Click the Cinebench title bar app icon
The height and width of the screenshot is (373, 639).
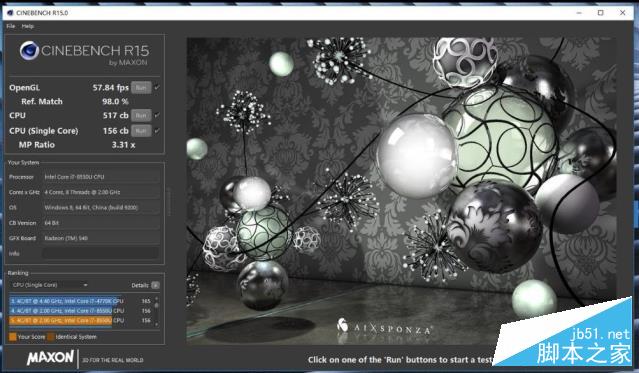pyautogui.click(x=10, y=13)
